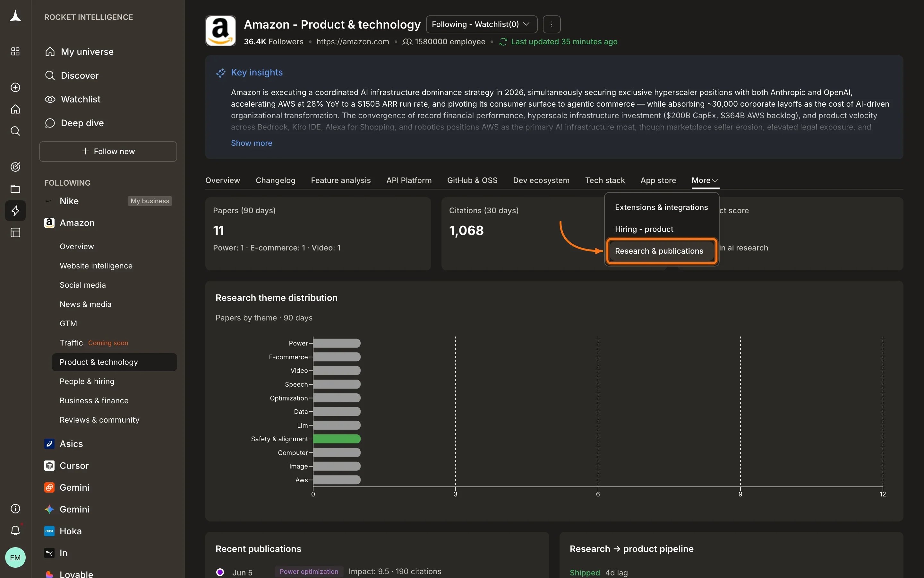
Task: Select Research & publications menu item
Action: point(661,251)
